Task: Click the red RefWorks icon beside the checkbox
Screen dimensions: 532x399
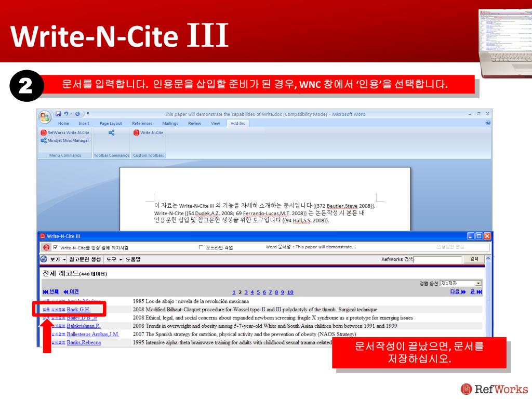Action: point(46,247)
